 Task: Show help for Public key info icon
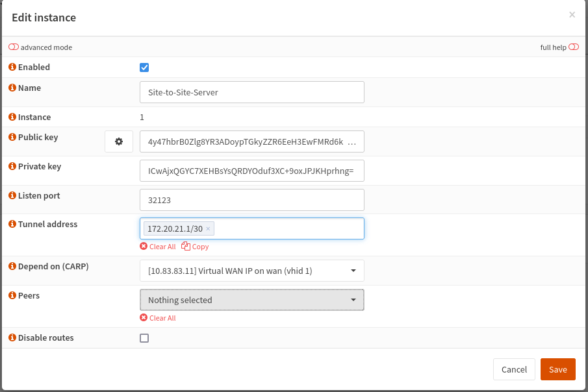point(12,137)
